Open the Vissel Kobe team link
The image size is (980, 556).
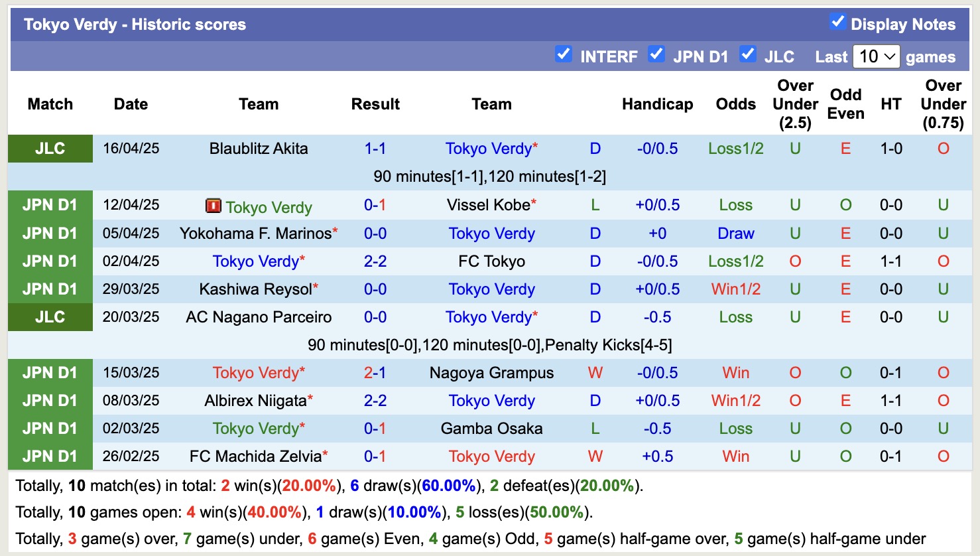pos(488,205)
